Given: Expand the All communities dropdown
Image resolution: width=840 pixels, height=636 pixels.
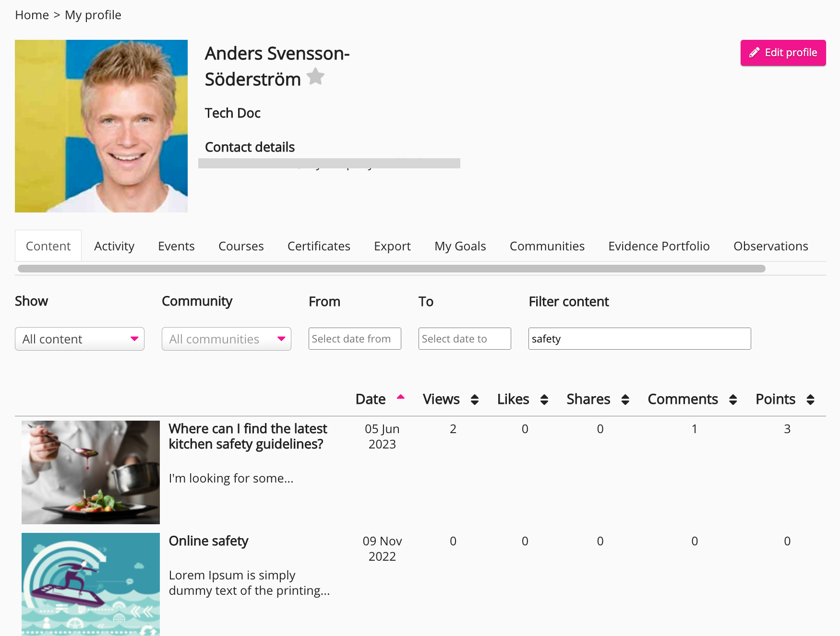Looking at the screenshot, I should (227, 339).
